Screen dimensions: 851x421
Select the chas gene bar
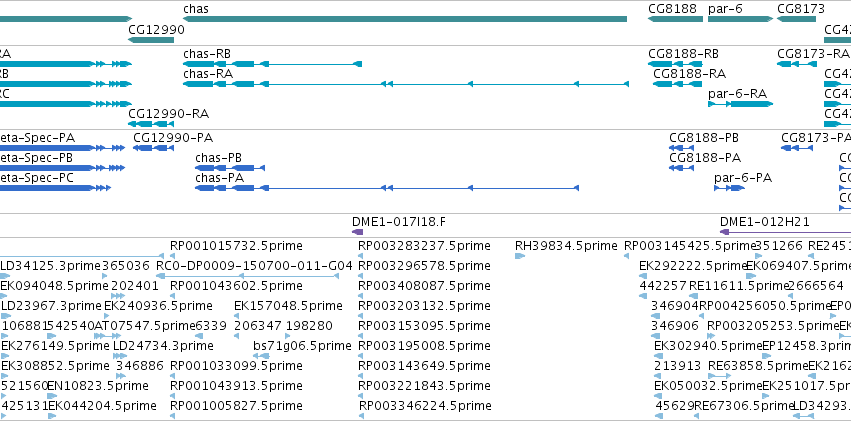pyautogui.click(x=405, y=20)
